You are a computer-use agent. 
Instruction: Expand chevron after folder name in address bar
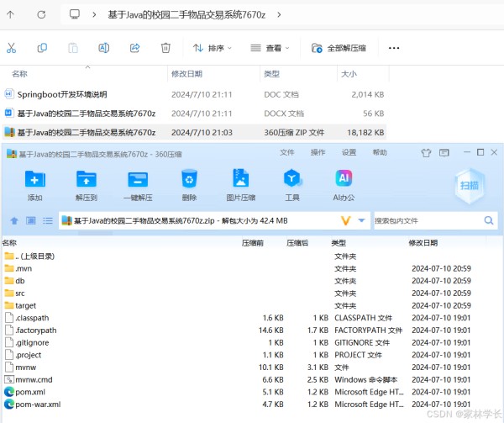point(279,14)
